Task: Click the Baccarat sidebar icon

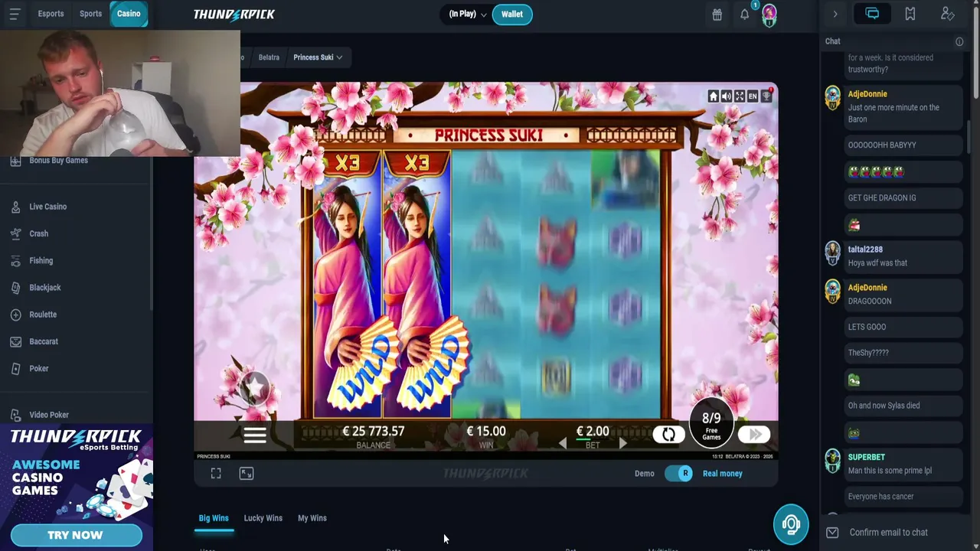Action: click(15, 341)
